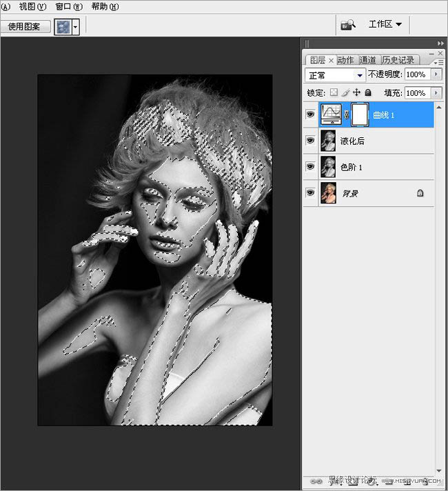448x491 pixels.
Task: Open the 窗口 menu
Action: point(68,6)
